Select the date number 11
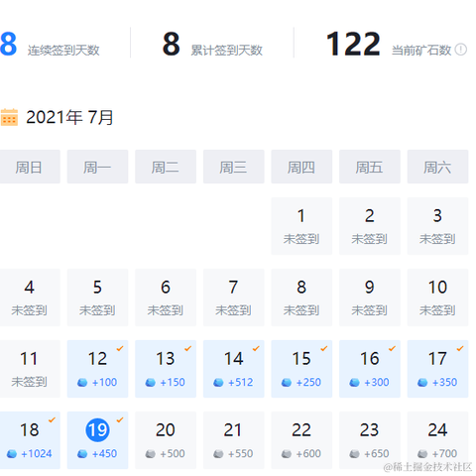Viewport: 476px width, 476px height. click(29, 359)
